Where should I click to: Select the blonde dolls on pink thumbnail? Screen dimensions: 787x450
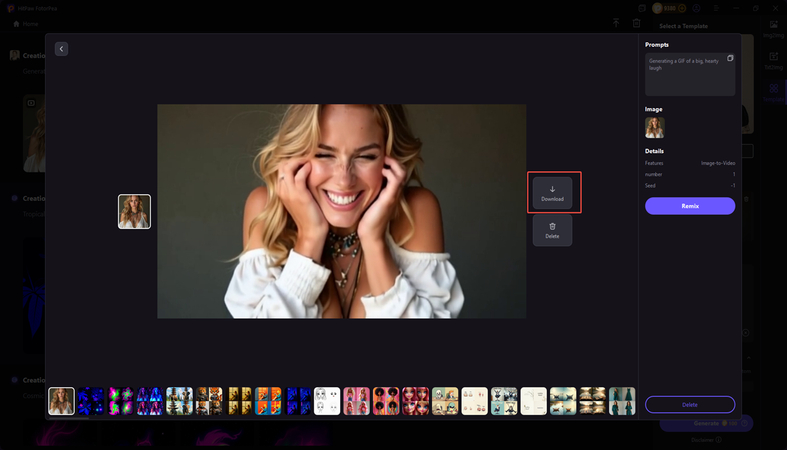(357, 401)
